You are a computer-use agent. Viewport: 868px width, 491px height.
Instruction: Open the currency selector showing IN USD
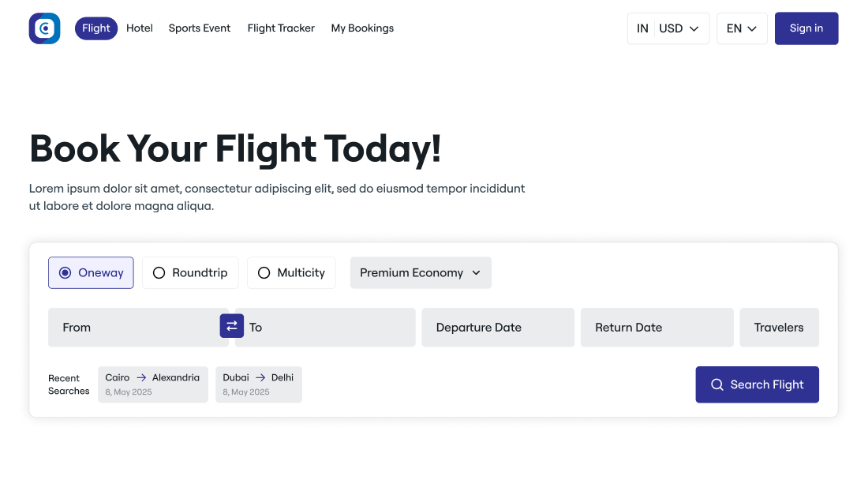668,28
